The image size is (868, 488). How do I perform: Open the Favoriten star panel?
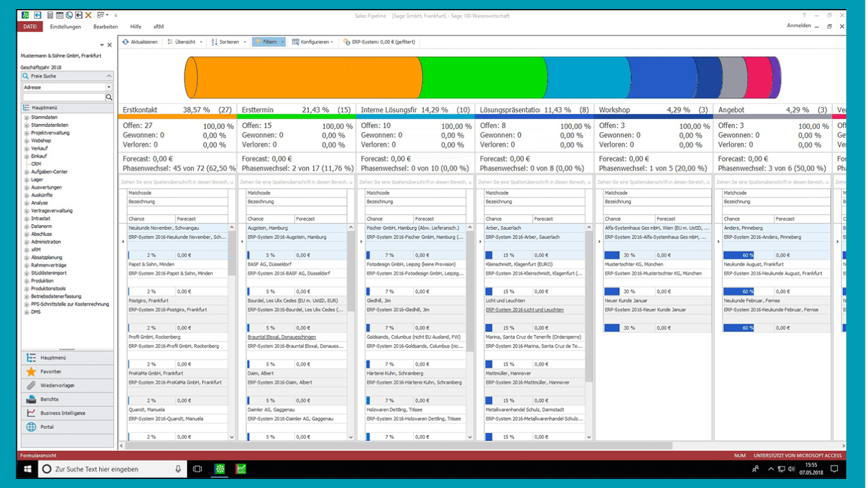click(31, 372)
